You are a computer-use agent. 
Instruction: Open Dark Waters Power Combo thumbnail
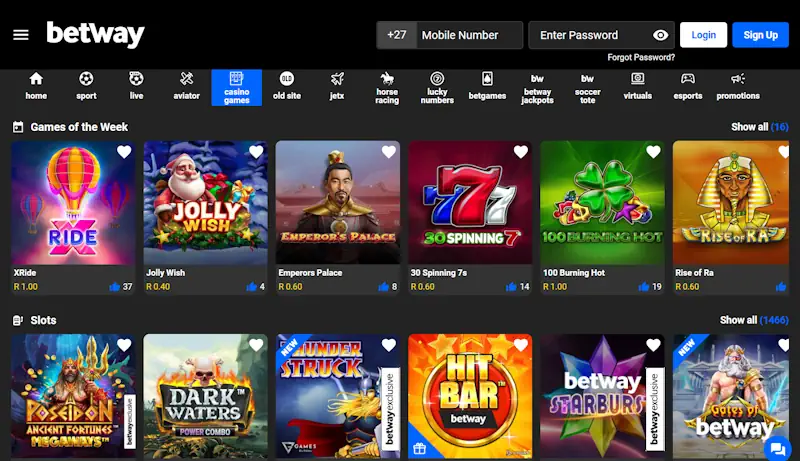(206, 396)
